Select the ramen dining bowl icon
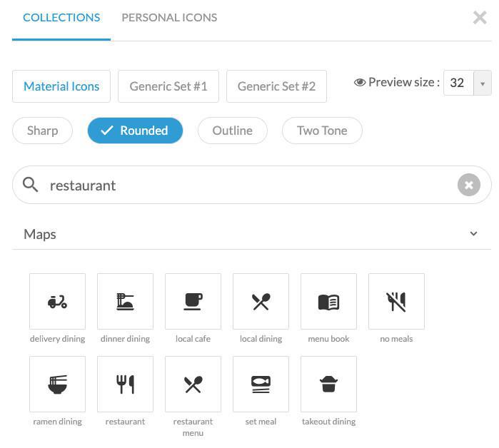 tap(57, 384)
